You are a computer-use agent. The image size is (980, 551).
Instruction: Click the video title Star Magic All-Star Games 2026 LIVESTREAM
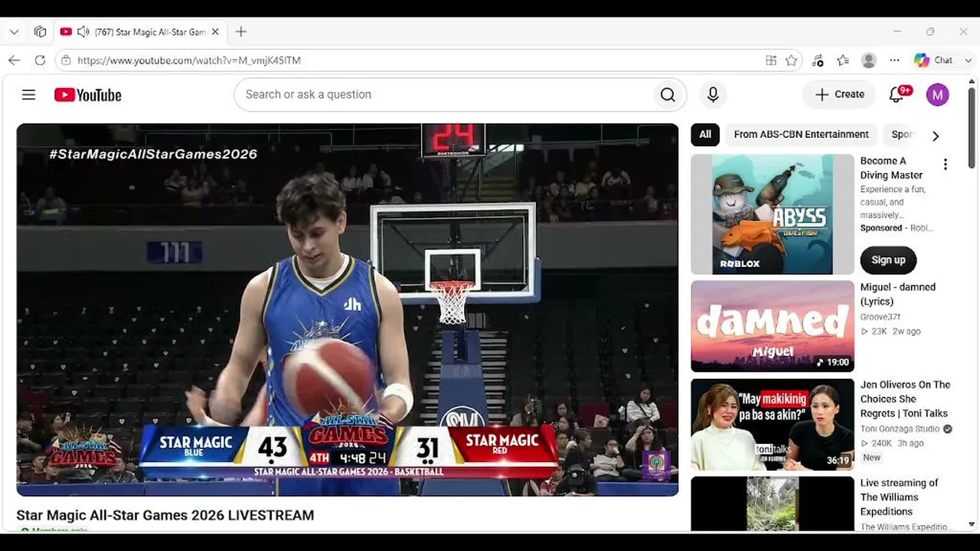165,515
